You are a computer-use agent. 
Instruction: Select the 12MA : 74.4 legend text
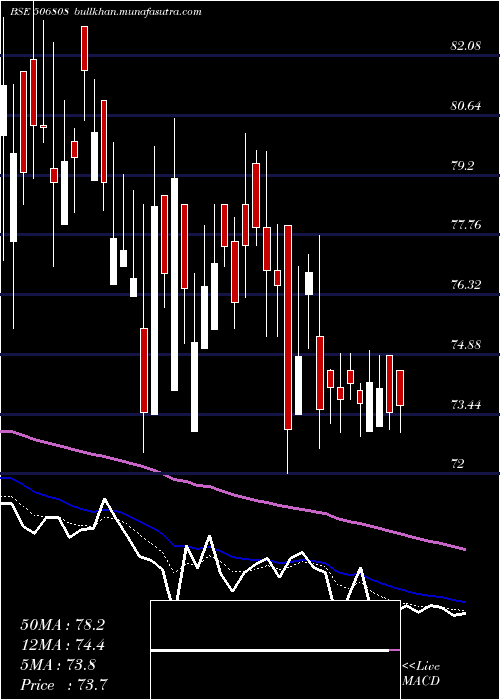63,645
